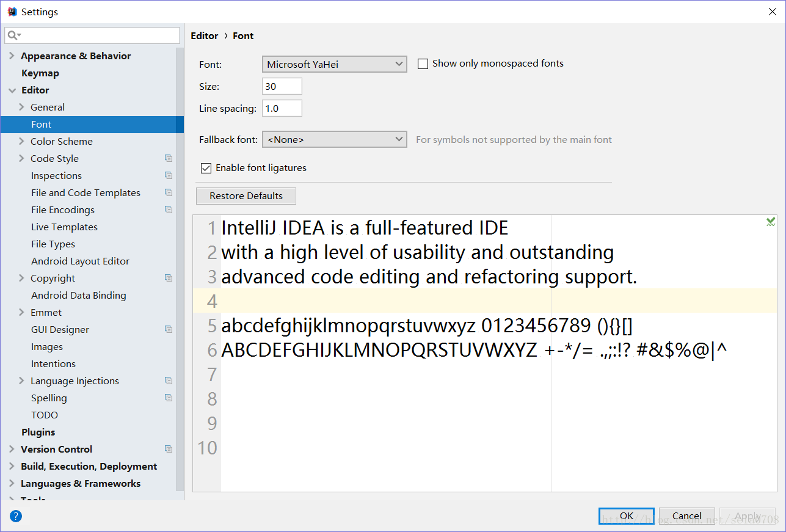
Task: Click the green checkmark inspection icon in preview
Action: coord(771,222)
